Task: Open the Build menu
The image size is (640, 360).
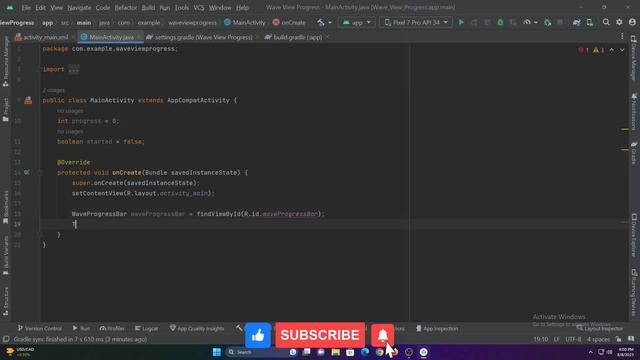Action: (x=148, y=7)
